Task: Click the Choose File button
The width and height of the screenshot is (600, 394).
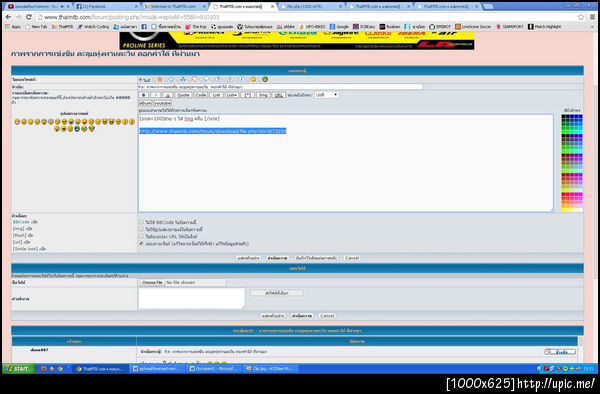Action: [x=152, y=283]
